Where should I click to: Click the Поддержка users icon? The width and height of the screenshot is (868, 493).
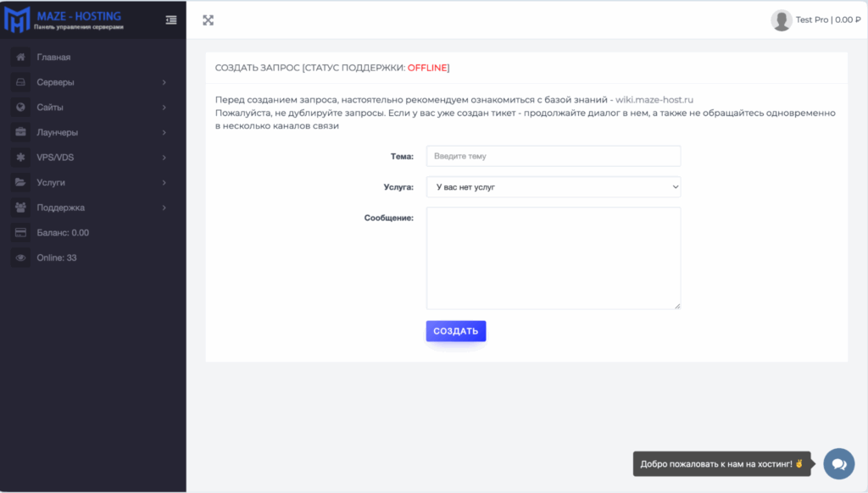pos(19,207)
